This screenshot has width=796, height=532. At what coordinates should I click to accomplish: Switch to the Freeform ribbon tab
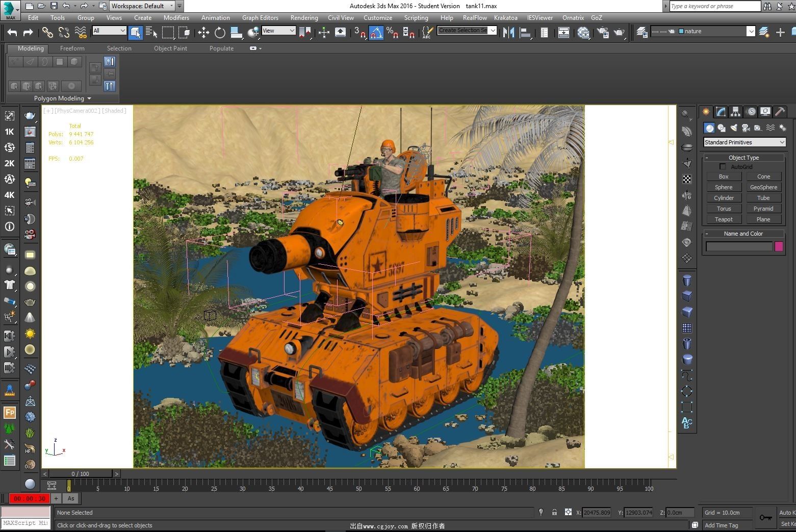point(72,48)
